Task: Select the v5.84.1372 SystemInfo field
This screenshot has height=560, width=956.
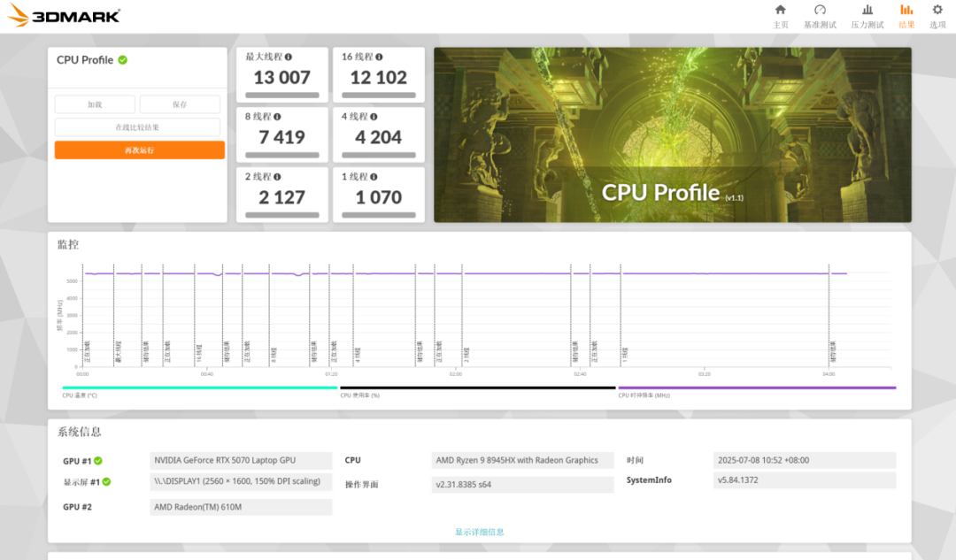Action: (804, 480)
